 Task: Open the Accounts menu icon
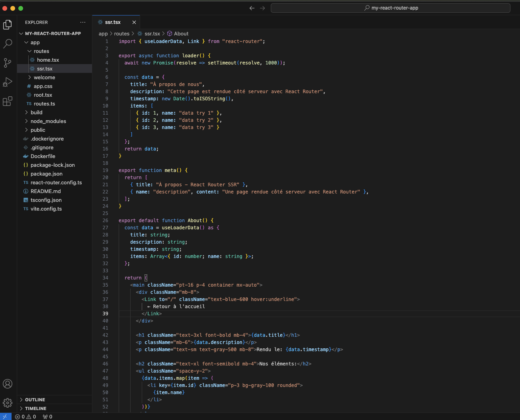8,384
